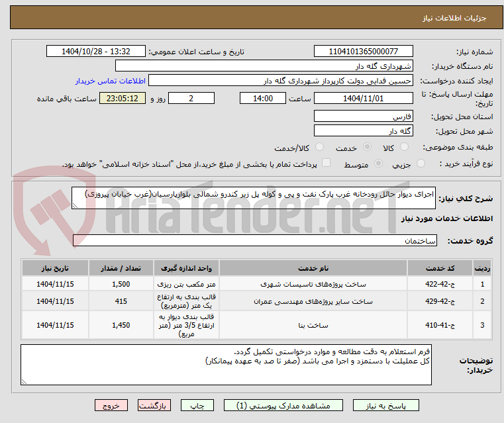Click the تاریخ نیاز column header
The image size is (504, 423).
[x=55, y=268]
